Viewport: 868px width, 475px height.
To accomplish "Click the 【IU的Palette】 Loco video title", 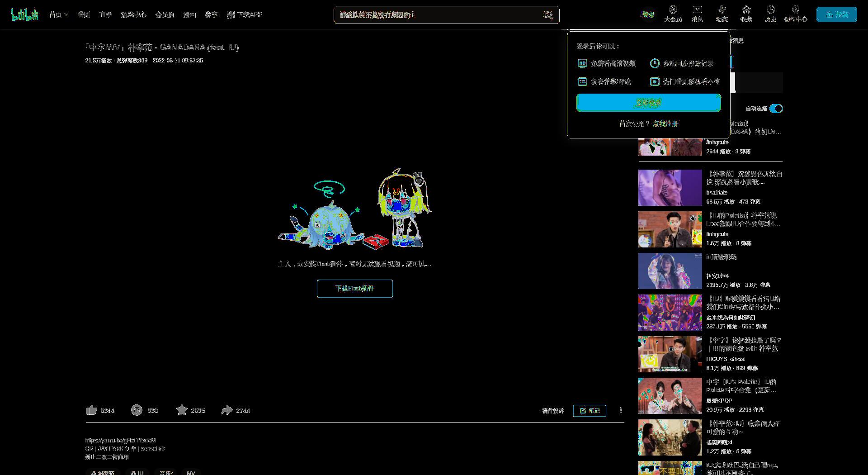I will [x=743, y=219].
